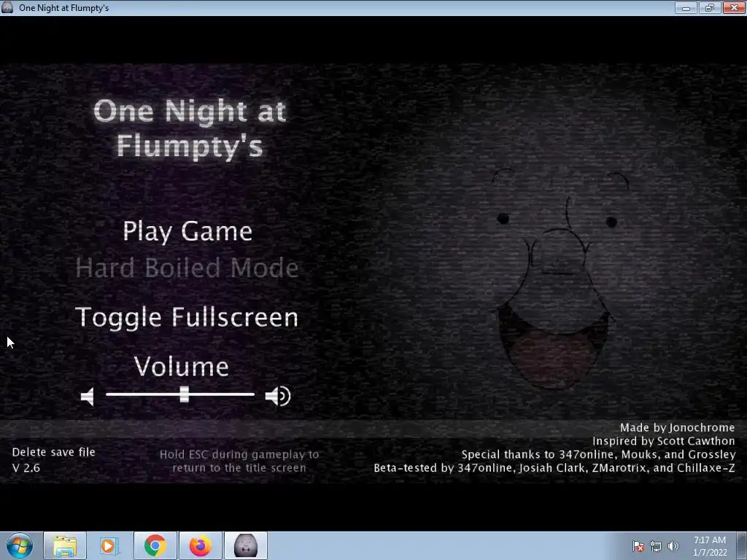The image size is (747, 560).
Task: Click the Special thanks credit line
Action: [598, 454]
